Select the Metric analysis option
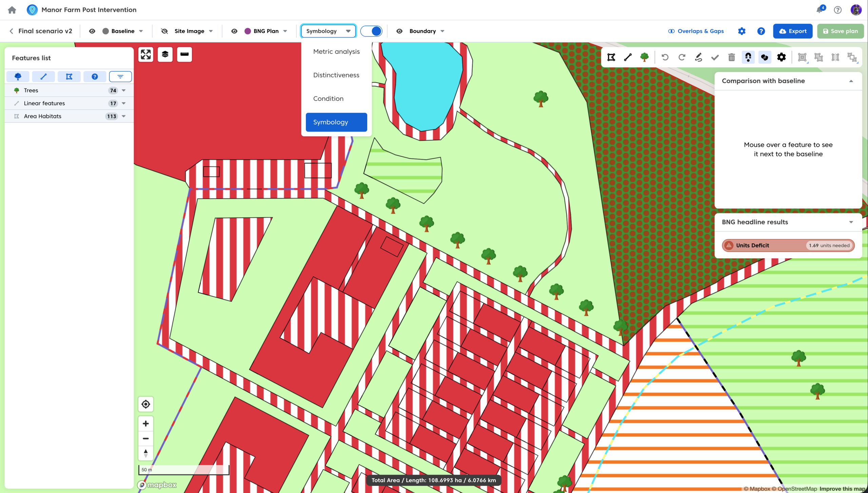 (336, 52)
